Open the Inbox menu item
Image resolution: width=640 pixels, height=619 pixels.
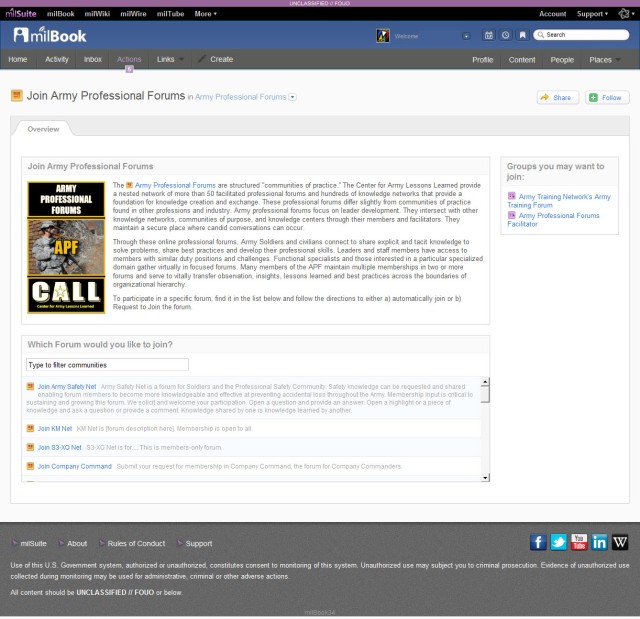point(93,59)
